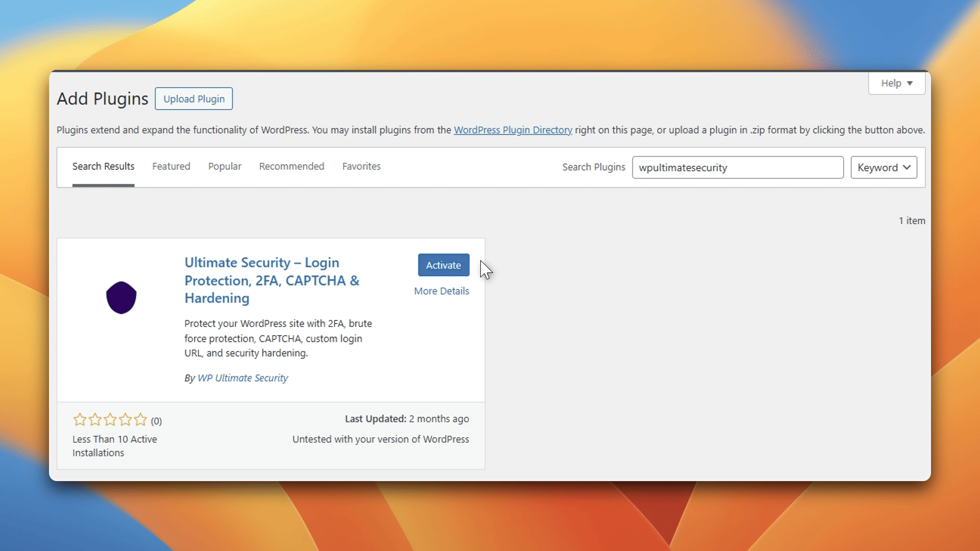Image resolution: width=980 pixels, height=551 pixels.
Task: Click the ratings count link
Action: [156, 420]
